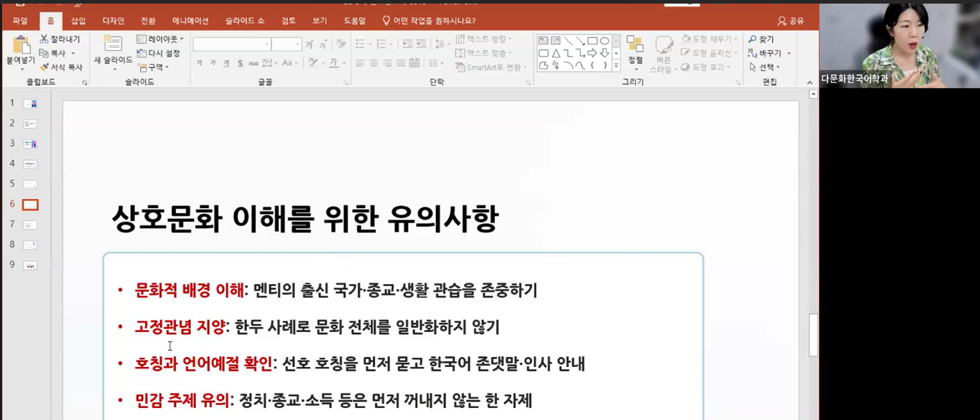
Task: Click the Tell Me search box
Action: point(429,21)
